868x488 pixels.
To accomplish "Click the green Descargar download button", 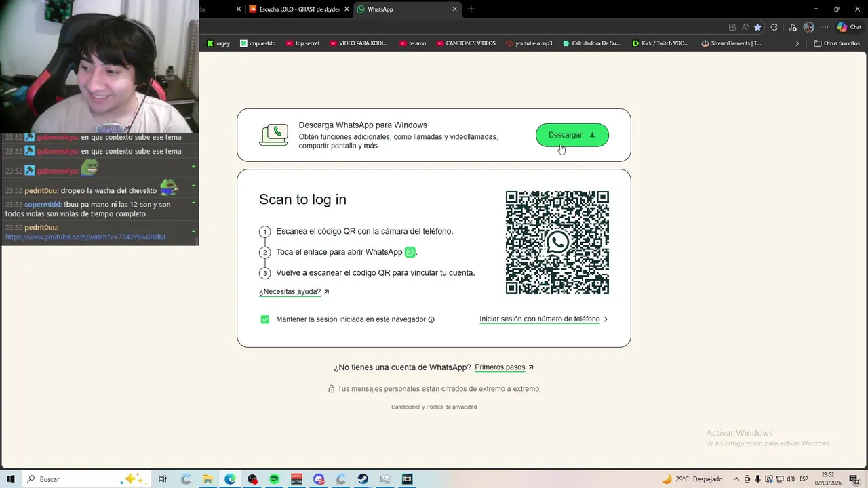I will pos(572,135).
